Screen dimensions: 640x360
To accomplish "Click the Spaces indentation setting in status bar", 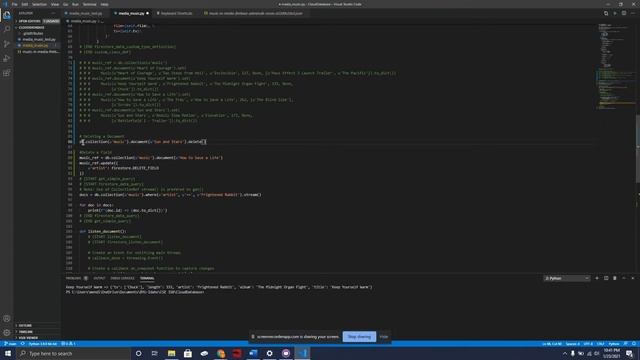I will click(573, 344).
